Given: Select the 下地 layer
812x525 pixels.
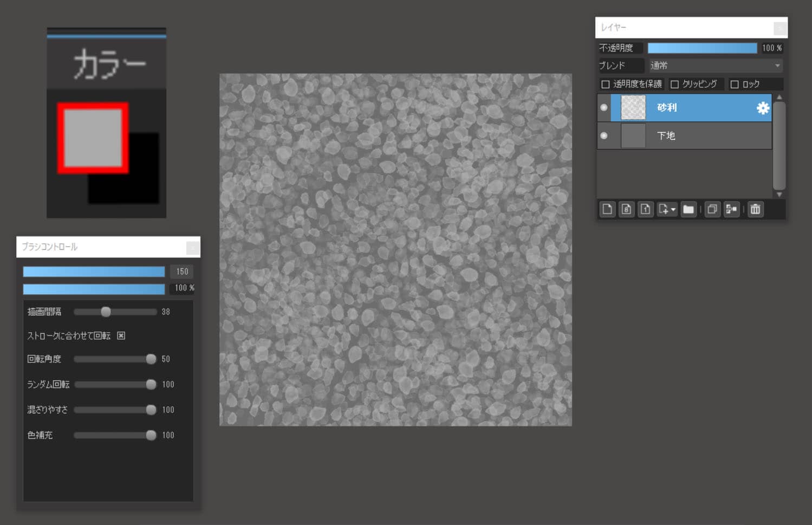Looking at the screenshot, I should click(x=704, y=135).
